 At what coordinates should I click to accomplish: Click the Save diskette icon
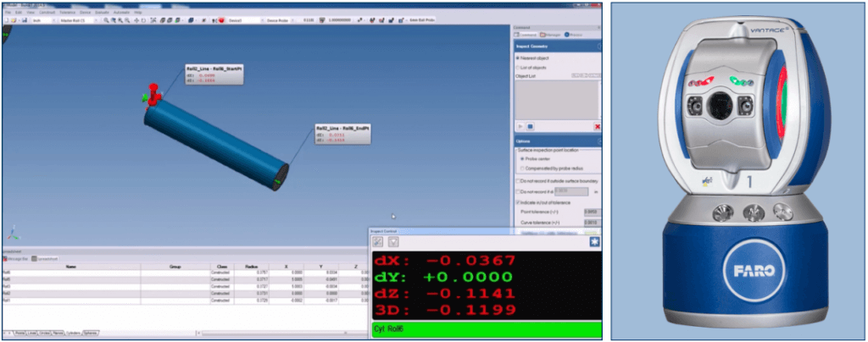point(25,19)
